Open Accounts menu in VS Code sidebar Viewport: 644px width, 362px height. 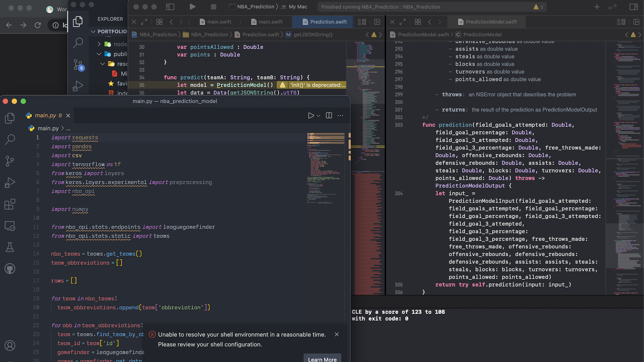[10, 346]
